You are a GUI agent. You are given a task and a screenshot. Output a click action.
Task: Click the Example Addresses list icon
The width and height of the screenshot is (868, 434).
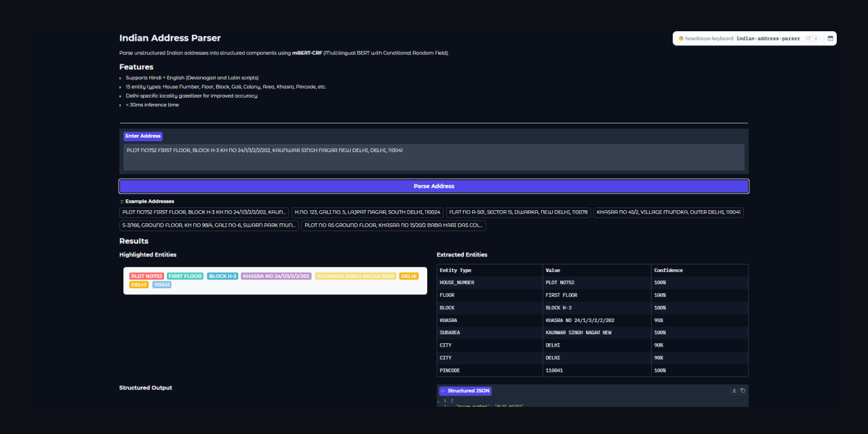(x=122, y=201)
